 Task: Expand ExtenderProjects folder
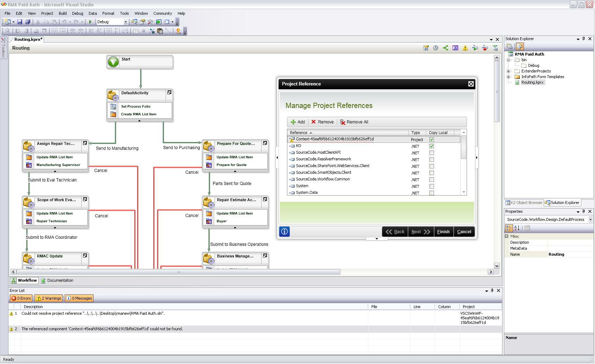508,71
